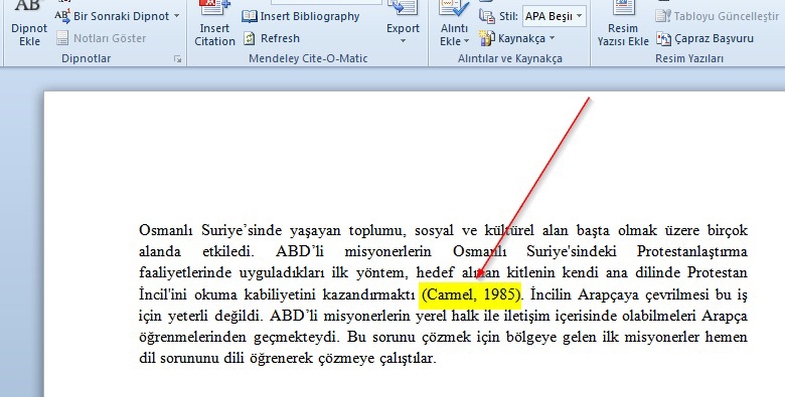Click the highlighted citation (Carmel, 1985)
Image resolution: width=785 pixels, height=397 pixels.
(471, 294)
